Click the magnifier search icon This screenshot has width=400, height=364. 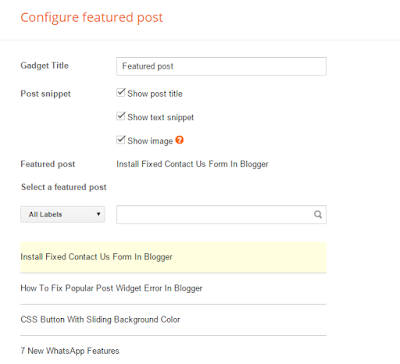click(318, 214)
